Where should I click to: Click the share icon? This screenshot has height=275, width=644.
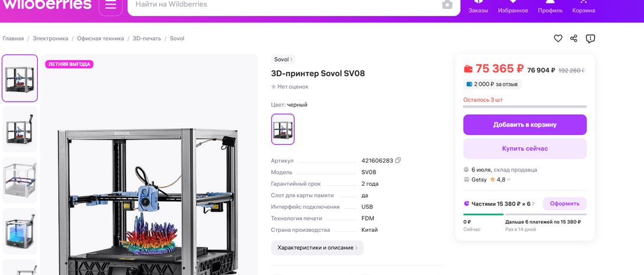(x=574, y=38)
